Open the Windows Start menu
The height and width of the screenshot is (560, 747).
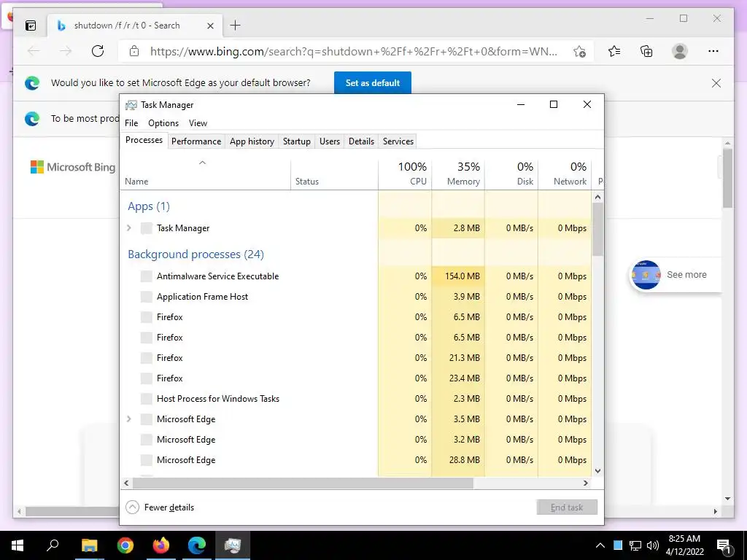coord(18,545)
